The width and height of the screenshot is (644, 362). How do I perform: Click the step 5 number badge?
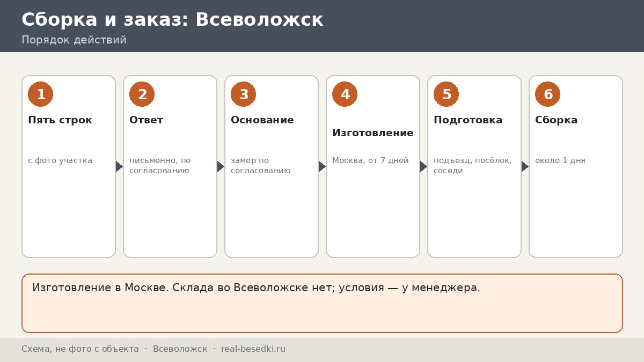[x=446, y=94]
